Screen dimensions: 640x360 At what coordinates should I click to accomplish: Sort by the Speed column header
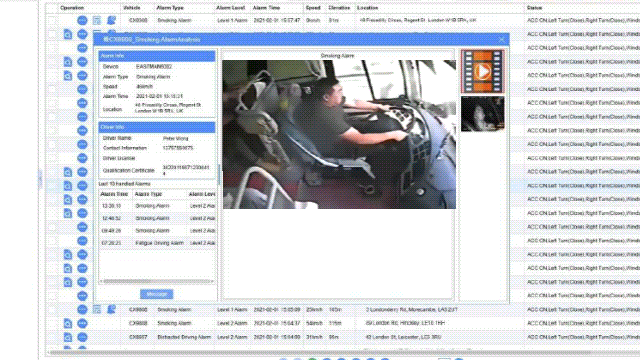pos(313,8)
